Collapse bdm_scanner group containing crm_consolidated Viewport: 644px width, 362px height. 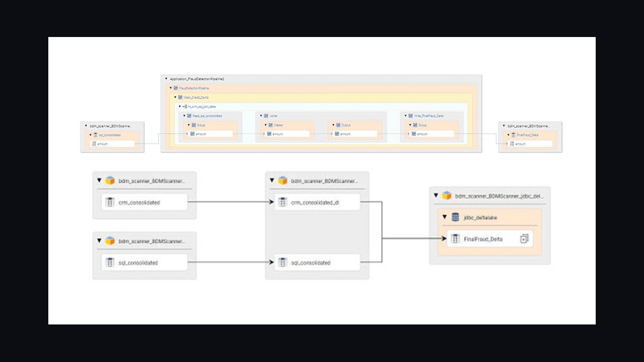click(x=99, y=181)
